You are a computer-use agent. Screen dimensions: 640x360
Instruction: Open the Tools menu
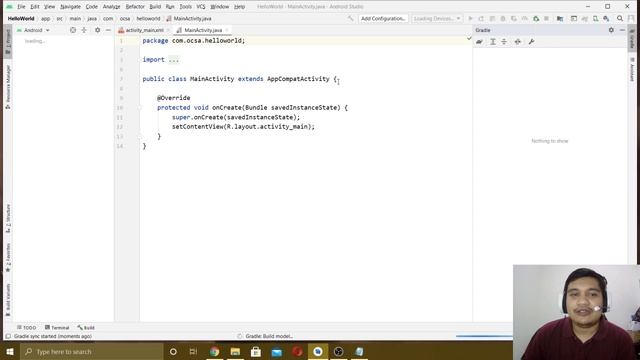(x=185, y=7)
